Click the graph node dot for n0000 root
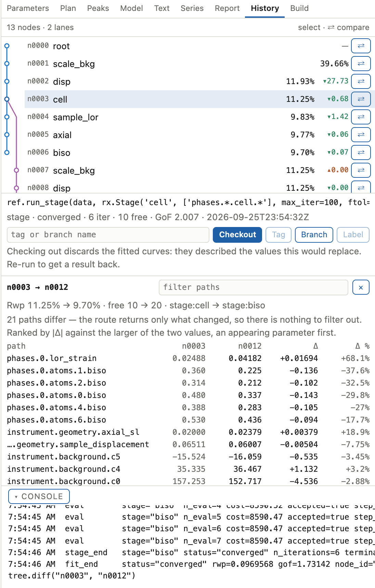 click(7, 46)
